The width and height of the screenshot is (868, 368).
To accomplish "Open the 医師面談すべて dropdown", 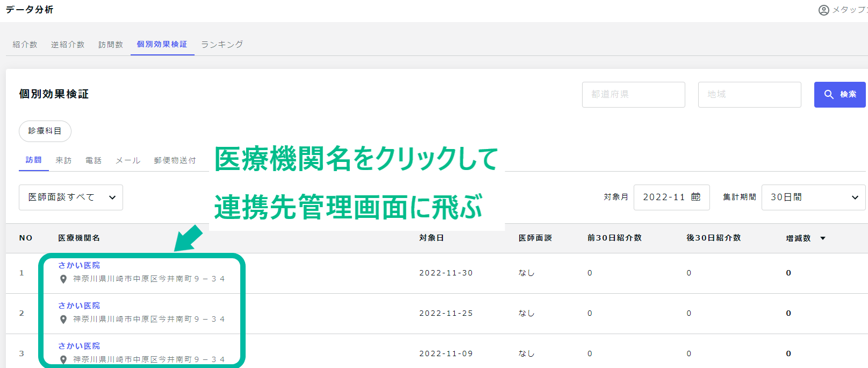I will 71,197.
